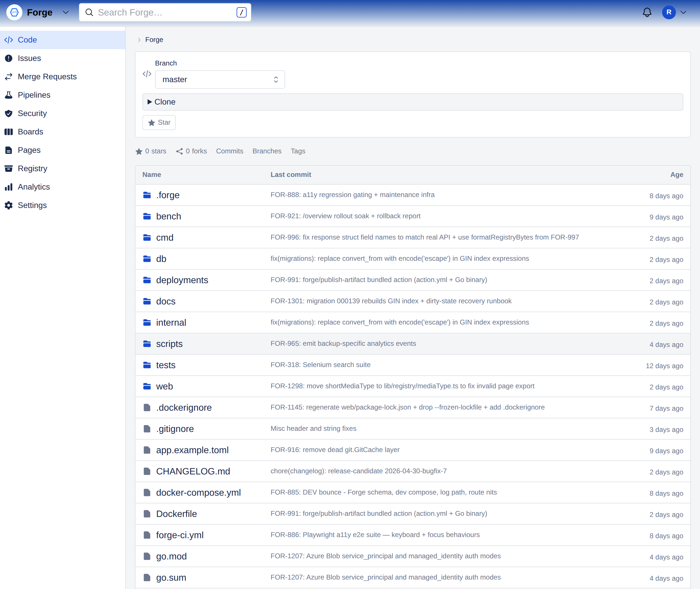
Task: Click the user avatar R
Action: pyautogui.click(x=669, y=12)
